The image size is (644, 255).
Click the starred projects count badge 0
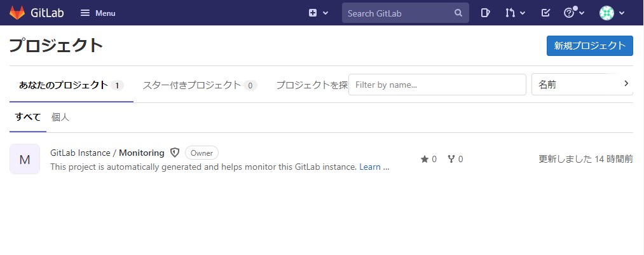(x=250, y=85)
